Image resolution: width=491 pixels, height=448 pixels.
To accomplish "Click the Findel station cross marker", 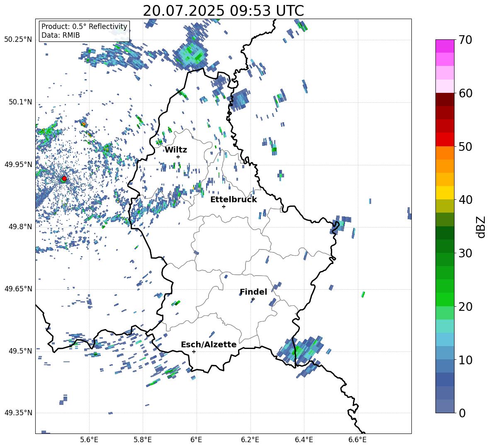I will coord(253,299).
